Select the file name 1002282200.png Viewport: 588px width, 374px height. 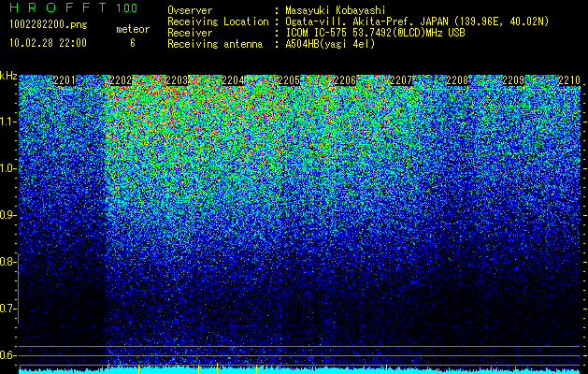coord(49,25)
